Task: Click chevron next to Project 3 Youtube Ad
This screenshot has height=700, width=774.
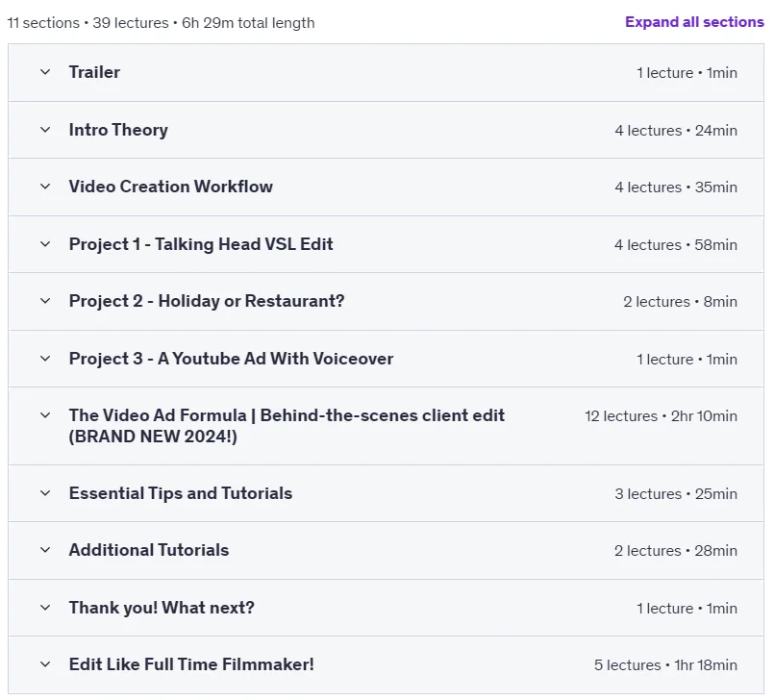Action: point(45,359)
